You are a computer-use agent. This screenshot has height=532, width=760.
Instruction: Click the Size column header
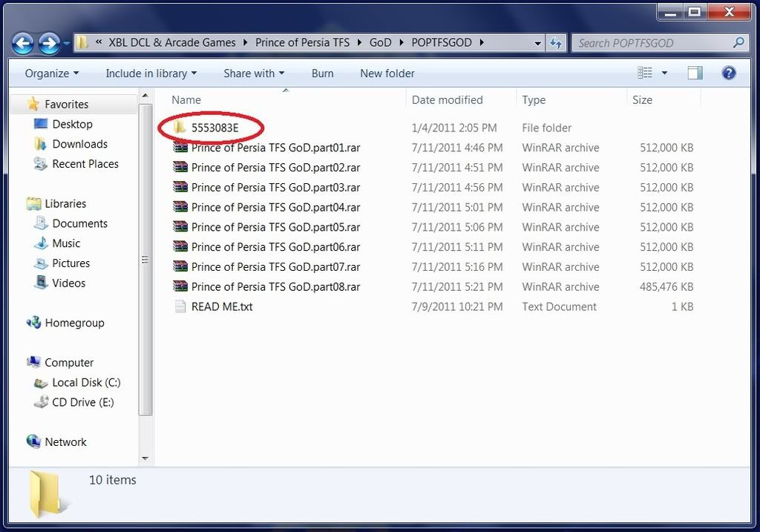(x=642, y=100)
